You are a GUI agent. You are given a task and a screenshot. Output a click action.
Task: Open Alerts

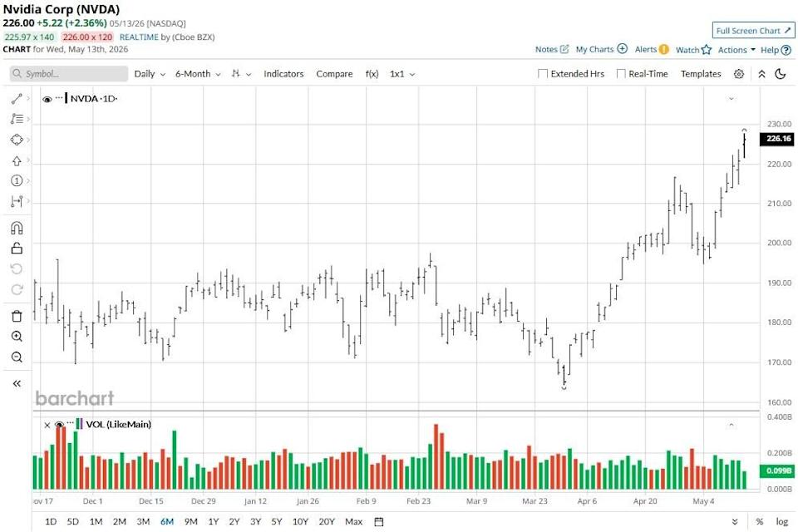pos(652,49)
